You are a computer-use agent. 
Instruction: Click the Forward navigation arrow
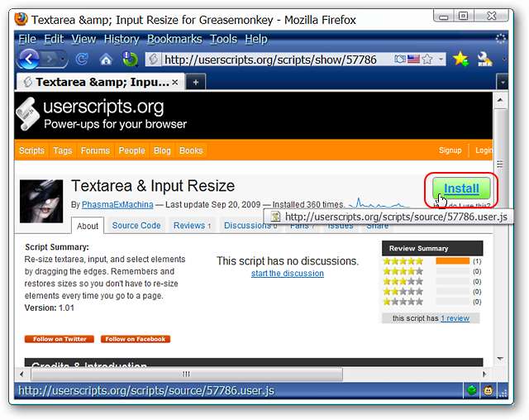[x=50, y=60]
